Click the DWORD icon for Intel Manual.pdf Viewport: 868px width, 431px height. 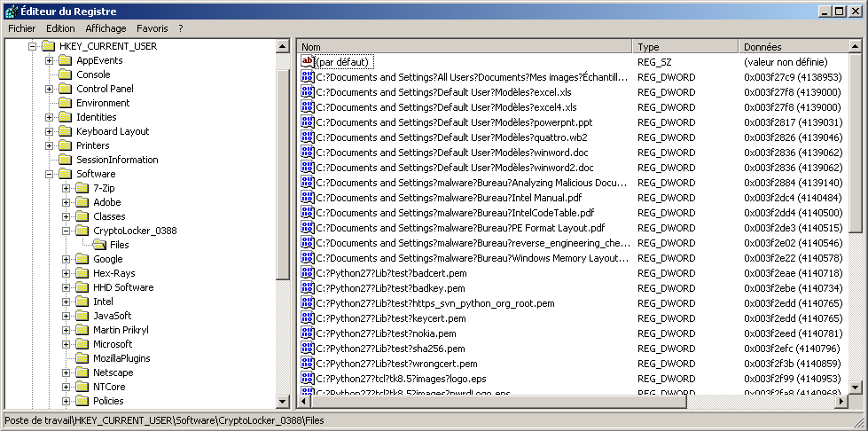pos(308,197)
